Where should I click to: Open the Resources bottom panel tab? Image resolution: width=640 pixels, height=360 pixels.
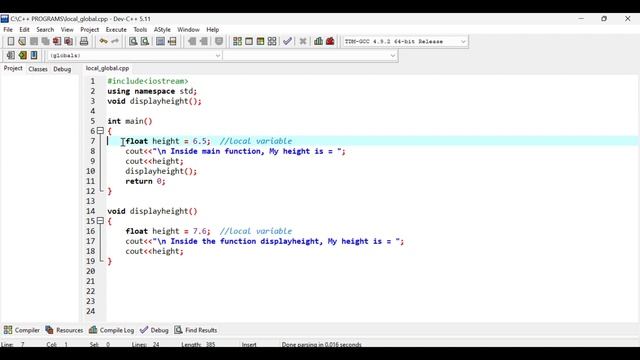(x=64, y=330)
